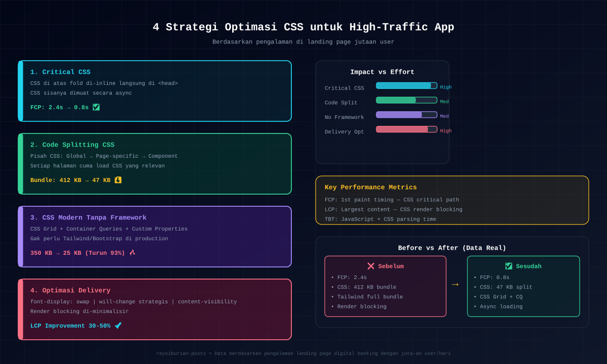Click bullet Tailwind full bundle
Image resolution: width=607 pixels, height=364 pixels.
click(367, 297)
